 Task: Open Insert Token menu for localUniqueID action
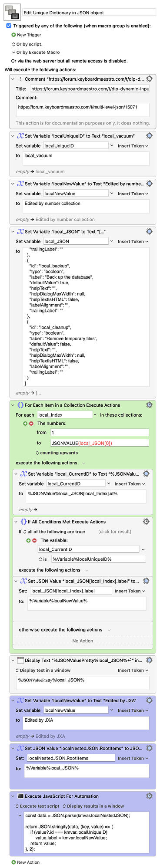click(133, 146)
